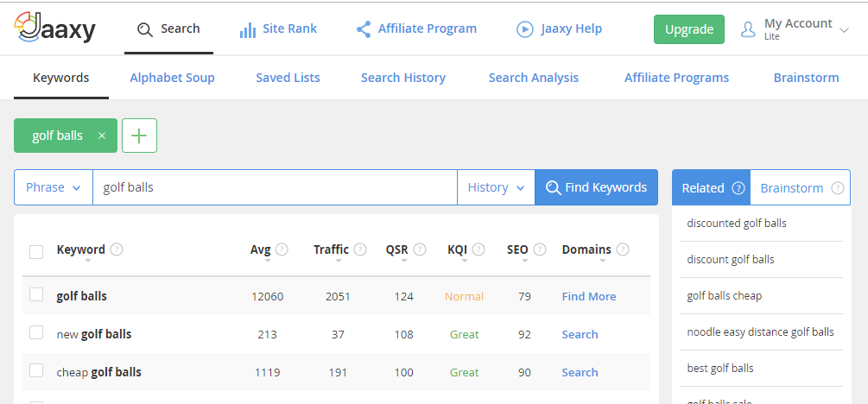Viewport: 868px width, 404px height.
Task: Click help icon on Related tab
Action: (x=738, y=188)
